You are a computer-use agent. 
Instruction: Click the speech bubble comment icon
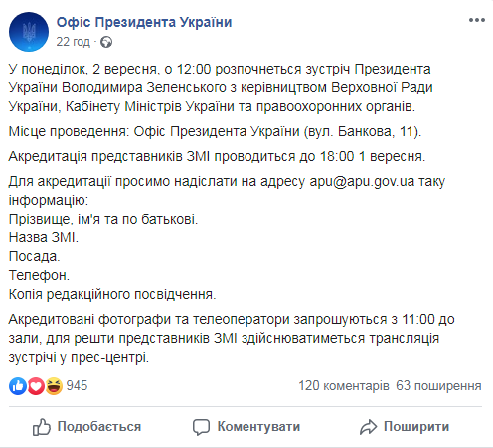[201, 427]
